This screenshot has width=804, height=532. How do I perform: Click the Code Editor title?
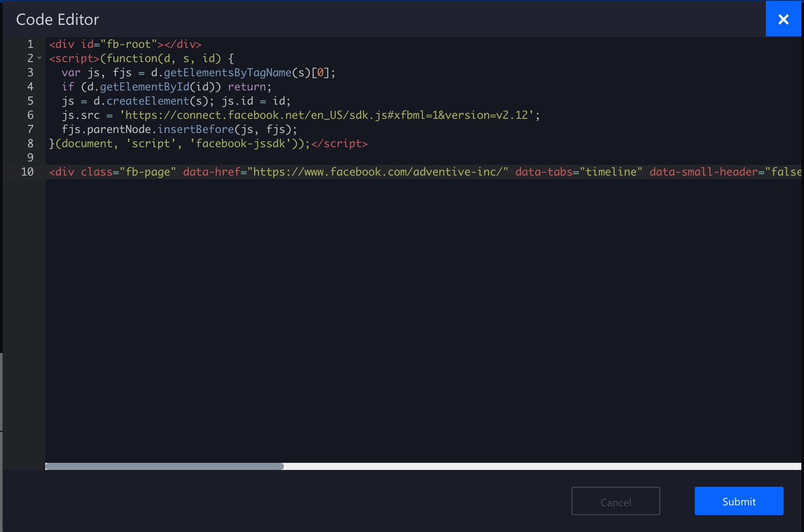coord(58,20)
